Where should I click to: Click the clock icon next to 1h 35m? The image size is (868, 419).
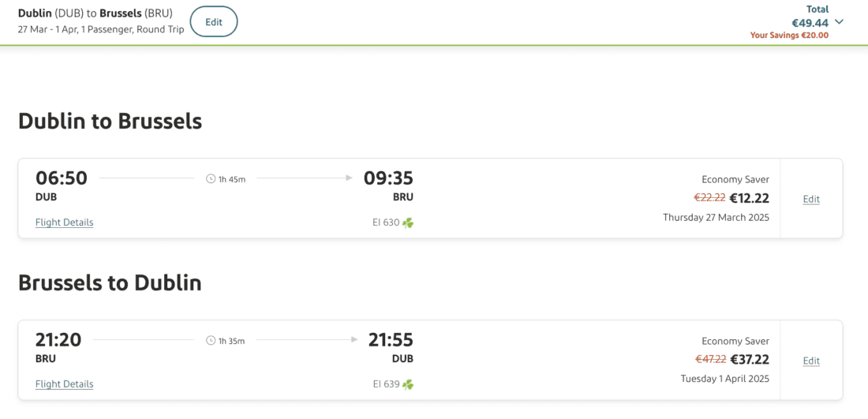click(211, 341)
